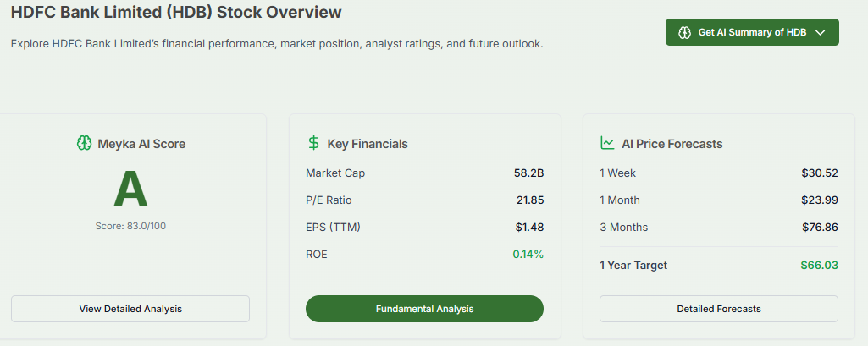The image size is (868, 346).
Task: Click the 3 Months forecast price $76.86
Action: (x=820, y=228)
